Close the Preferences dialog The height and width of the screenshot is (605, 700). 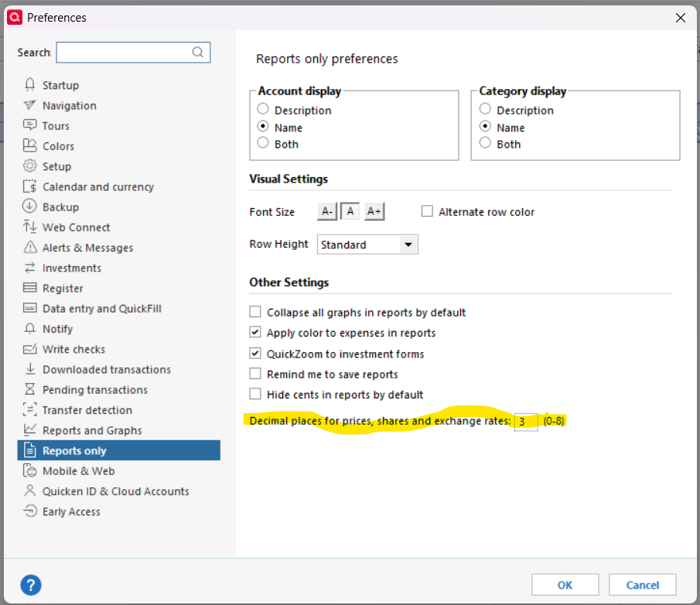pyautogui.click(x=681, y=18)
